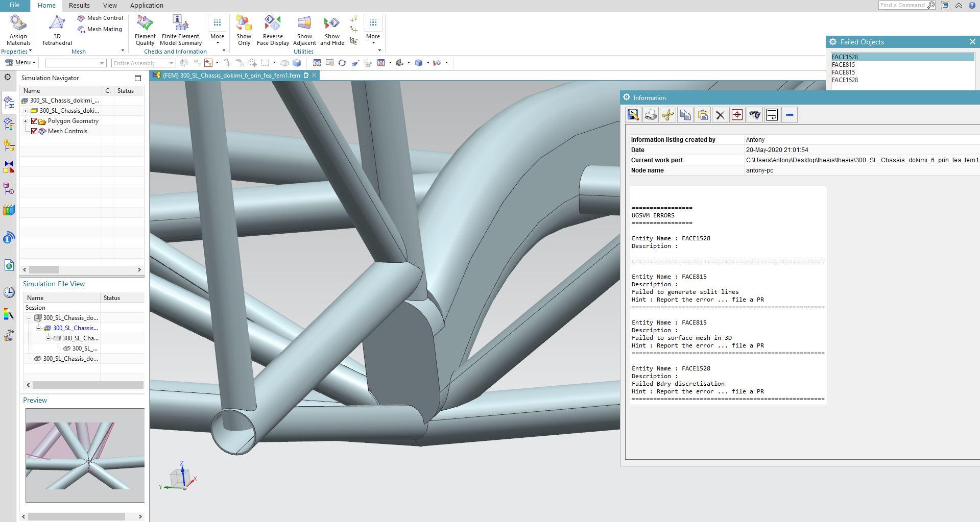Expand the Polygon Geometry node
The height and width of the screenshot is (522, 980).
[25, 121]
